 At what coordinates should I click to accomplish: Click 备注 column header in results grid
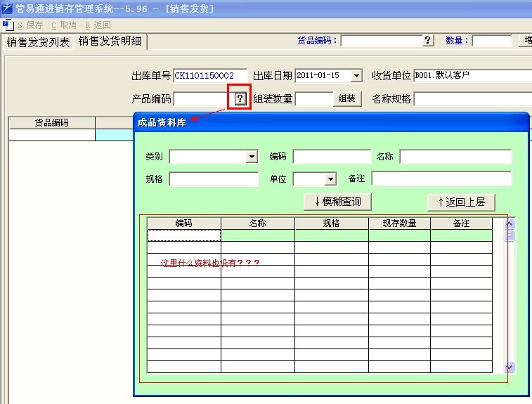462,223
